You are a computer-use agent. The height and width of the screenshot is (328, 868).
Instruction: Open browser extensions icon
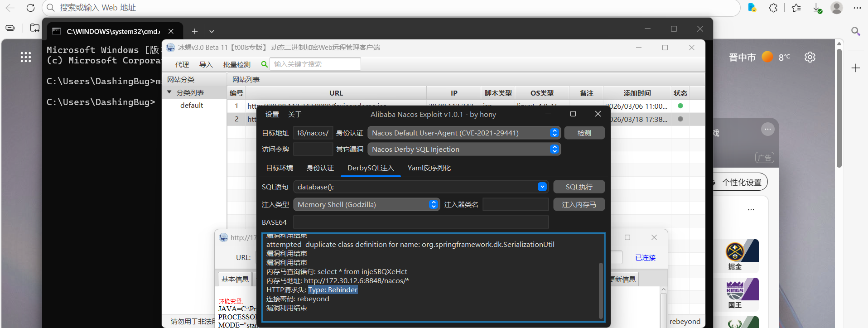pyautogui.click(x=773, y=8)
